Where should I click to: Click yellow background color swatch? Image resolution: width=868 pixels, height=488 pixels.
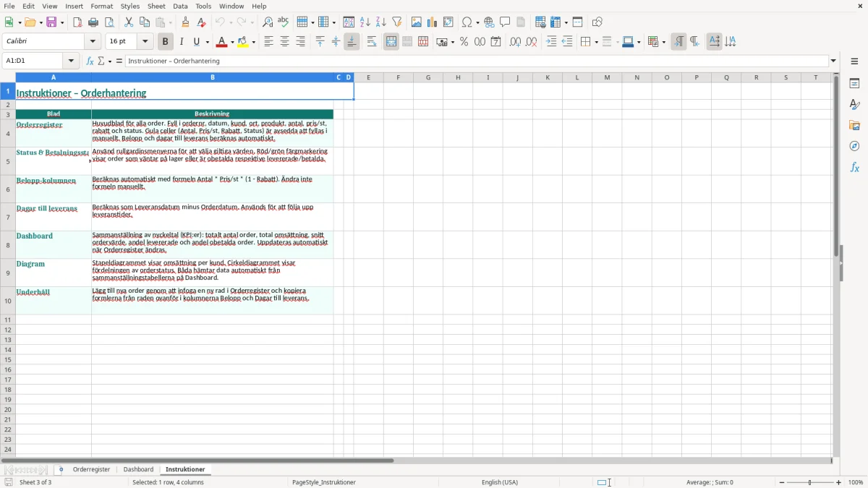[x=243, y=42]
